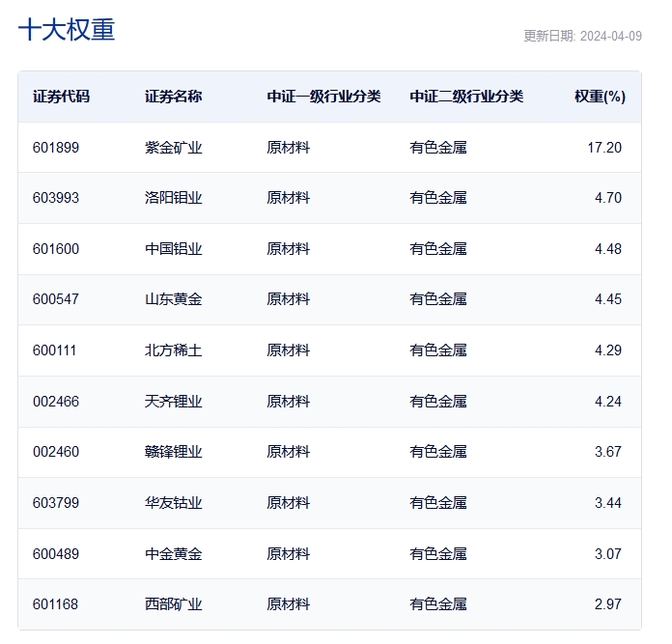
Task: Click weight value 4.70
Action: [608, 198]
